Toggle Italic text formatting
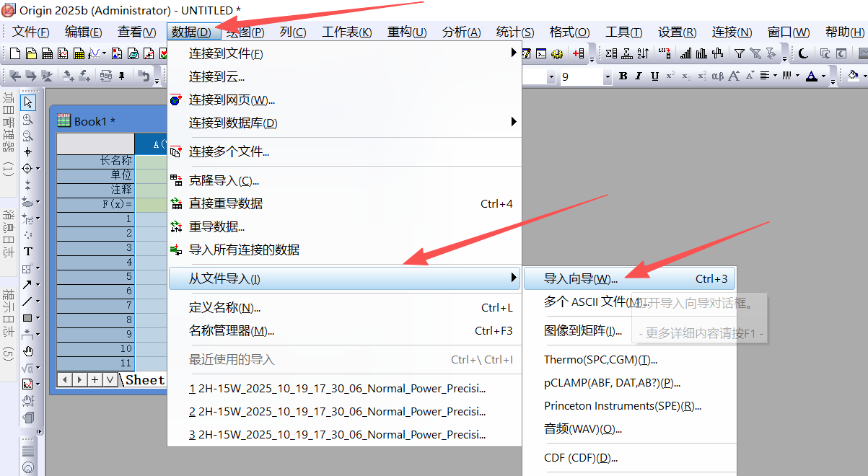Viewport: 868px width, 476px height. [639, 76]
